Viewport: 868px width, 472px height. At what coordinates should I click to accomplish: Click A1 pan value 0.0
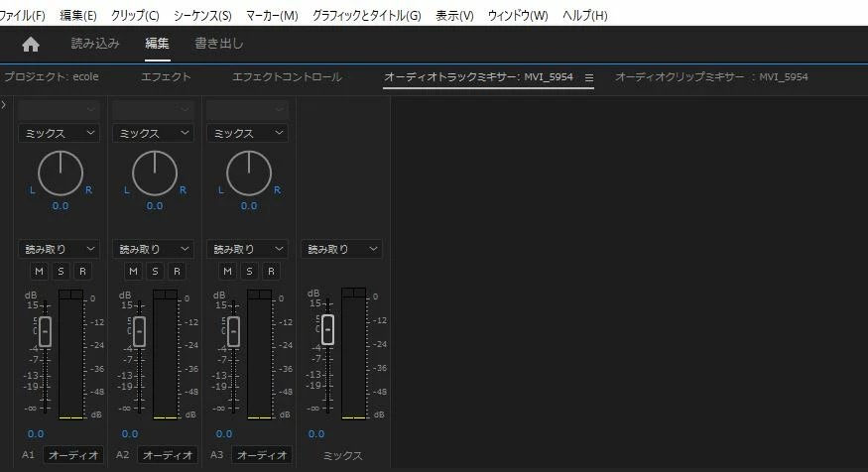pos(61,206)
